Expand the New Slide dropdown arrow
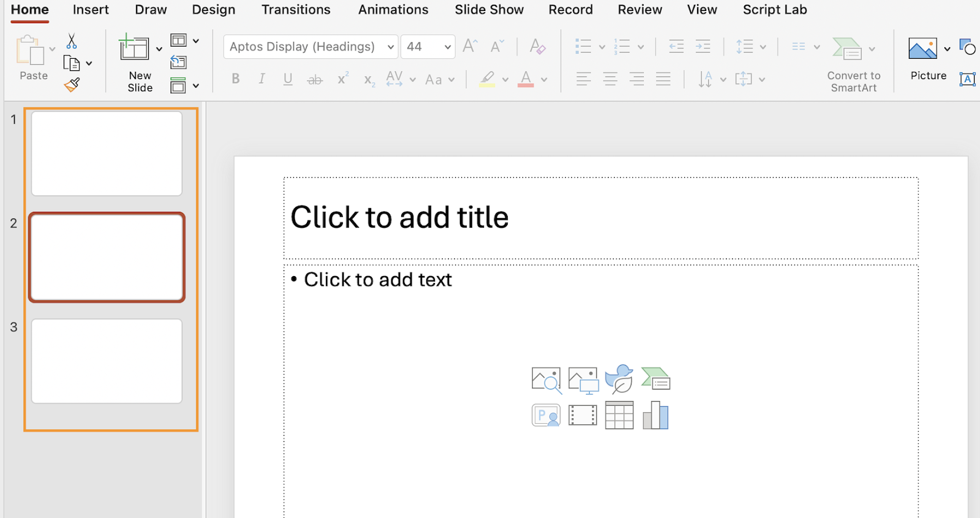The height and width of the screenshot is (518, 980). (159, 49)
